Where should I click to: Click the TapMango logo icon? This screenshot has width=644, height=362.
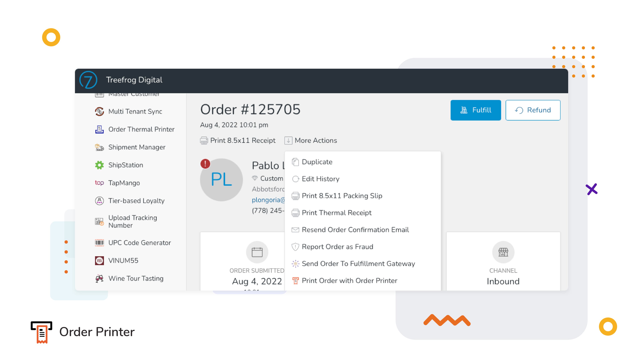(99, 183)
